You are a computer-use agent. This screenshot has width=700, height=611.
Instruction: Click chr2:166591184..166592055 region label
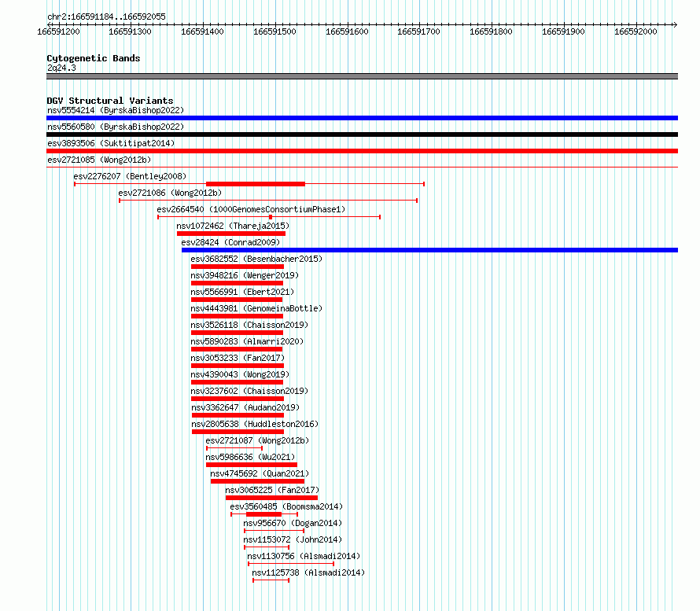106,17
